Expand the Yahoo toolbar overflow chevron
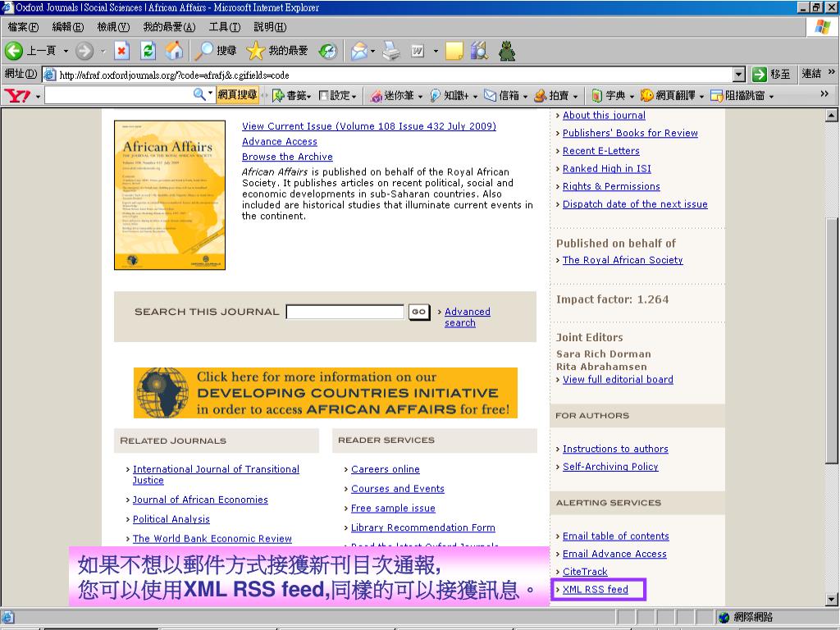Viewport: 840px width, 630px height. click(824, 94)
